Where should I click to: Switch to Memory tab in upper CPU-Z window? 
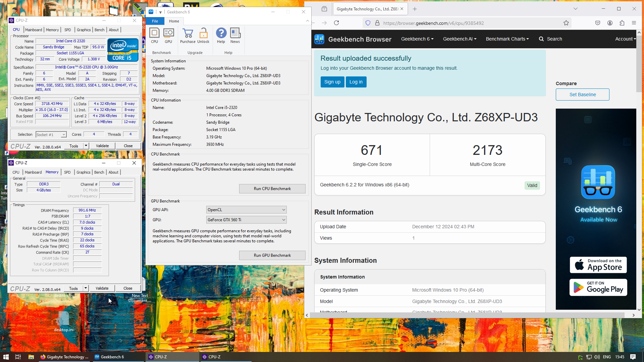(x=52, y=30)
